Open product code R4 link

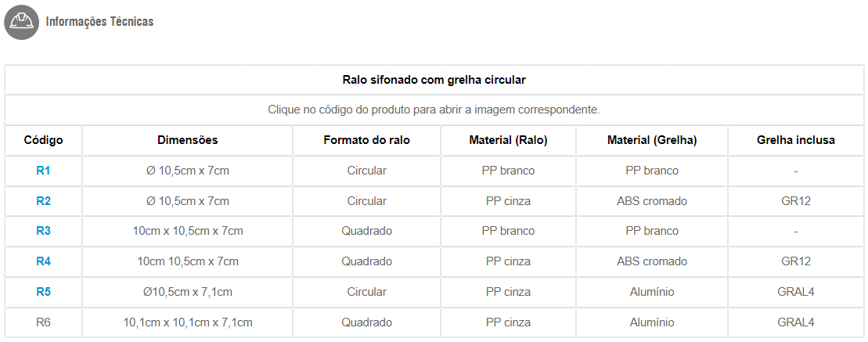(43, 261)
